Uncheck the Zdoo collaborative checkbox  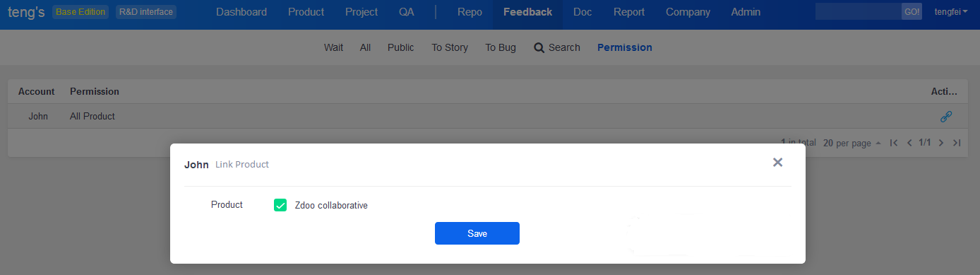tap(280, 205)
